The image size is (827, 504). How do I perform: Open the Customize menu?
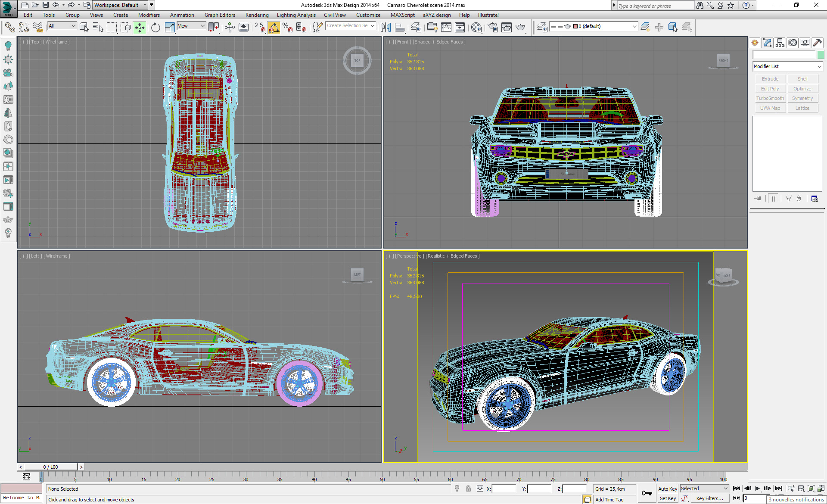[368, 15]
